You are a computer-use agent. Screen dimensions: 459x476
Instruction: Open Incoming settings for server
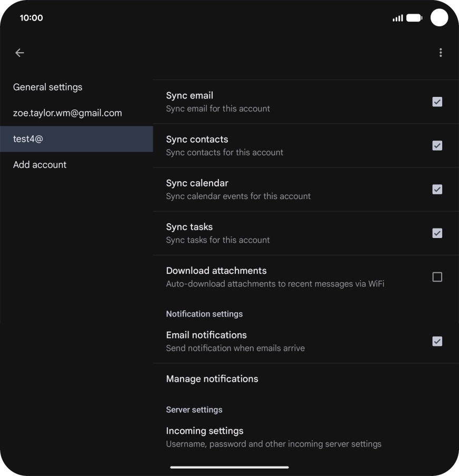(205, 431)
